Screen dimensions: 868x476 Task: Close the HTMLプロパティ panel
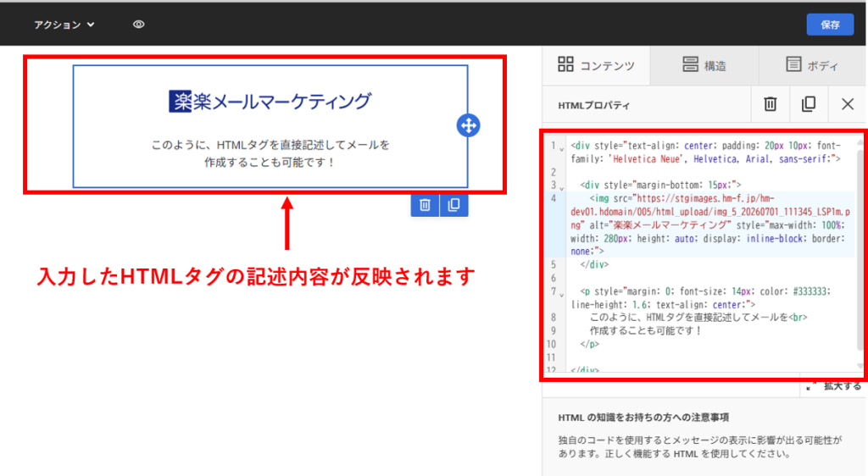pyautogui.click(x=847, y=104)
